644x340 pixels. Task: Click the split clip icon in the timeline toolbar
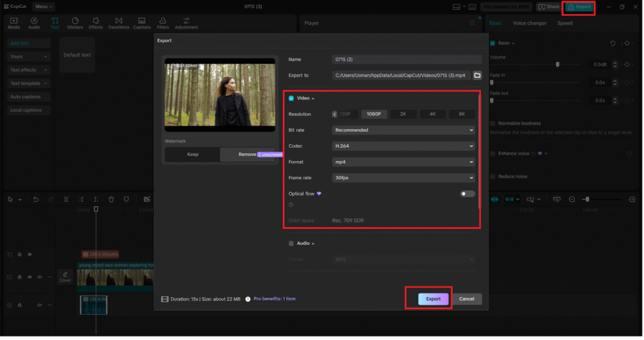pos(66,200)
